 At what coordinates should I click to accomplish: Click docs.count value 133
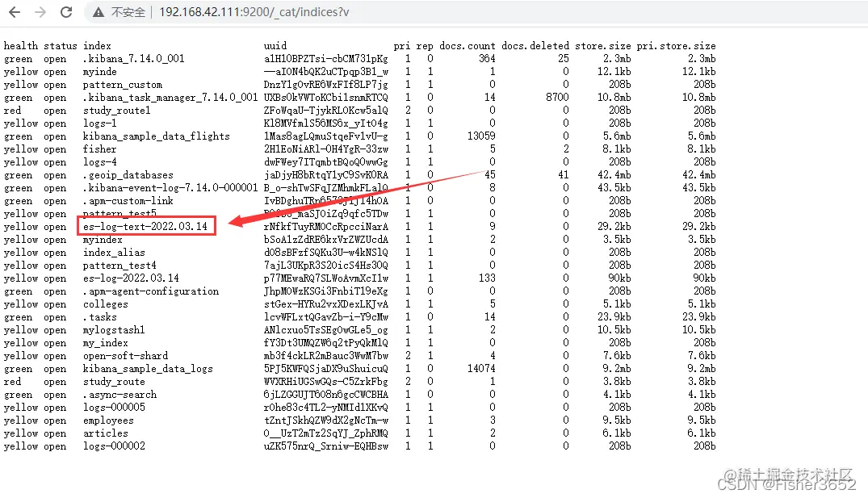(x=487, y=278)
